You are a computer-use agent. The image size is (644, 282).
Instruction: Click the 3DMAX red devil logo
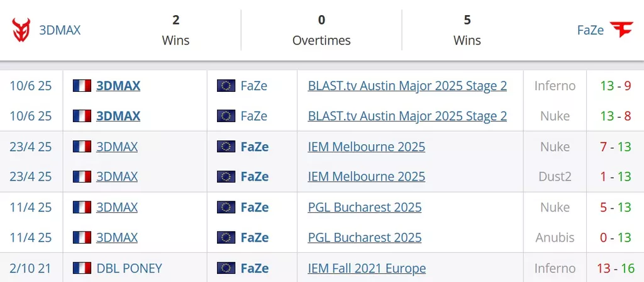pyautogui.click(x=21, y=30)
